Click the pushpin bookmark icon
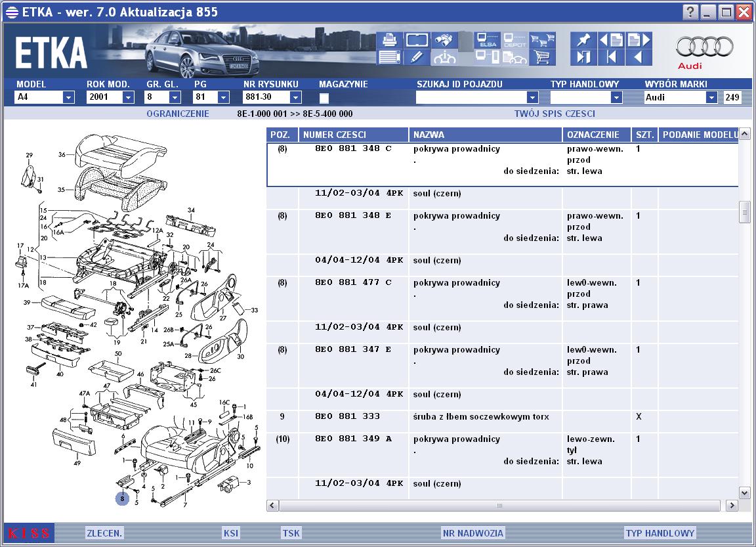This screenshot has width=756, height=547. [x=583, y=39]
